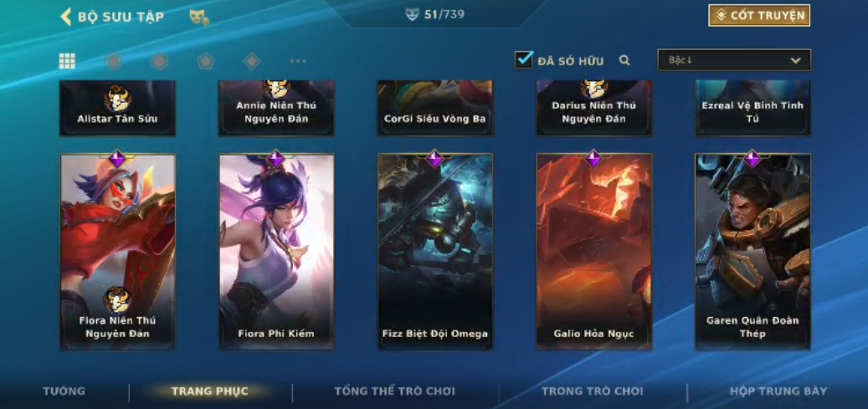This screenshot has width=868, height=409.
Task: Open the Fiora Phi Kiếm skin card
Action: [276, 252]
